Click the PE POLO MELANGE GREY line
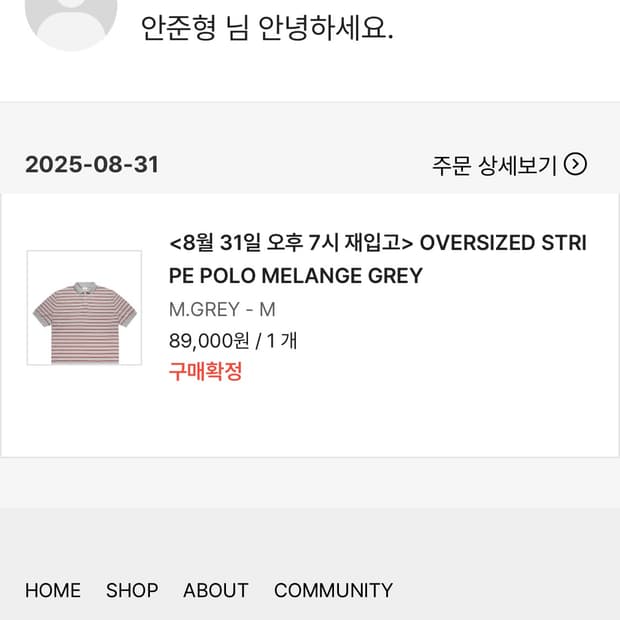The image size is (620, 620). 296,275
